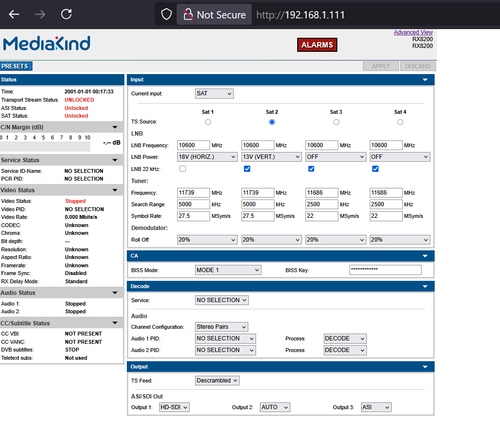Click the address bar URL 192.168.1.111

pos(300,15)
